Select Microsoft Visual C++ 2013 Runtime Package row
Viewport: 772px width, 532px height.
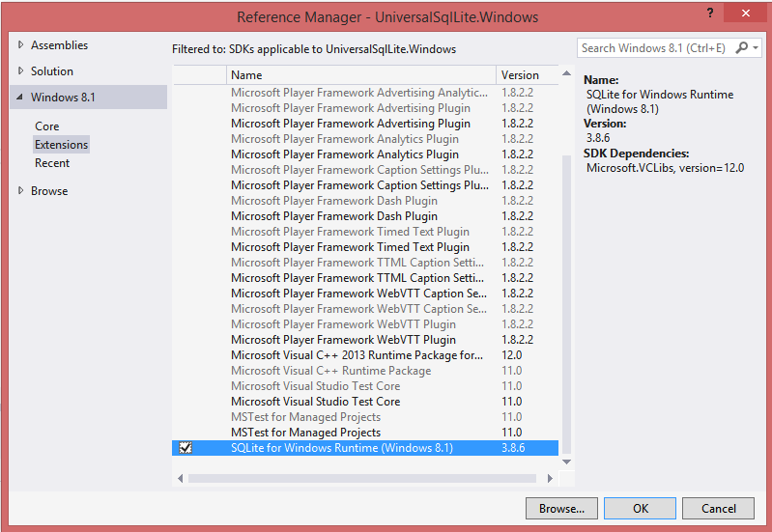pos(365,355)
